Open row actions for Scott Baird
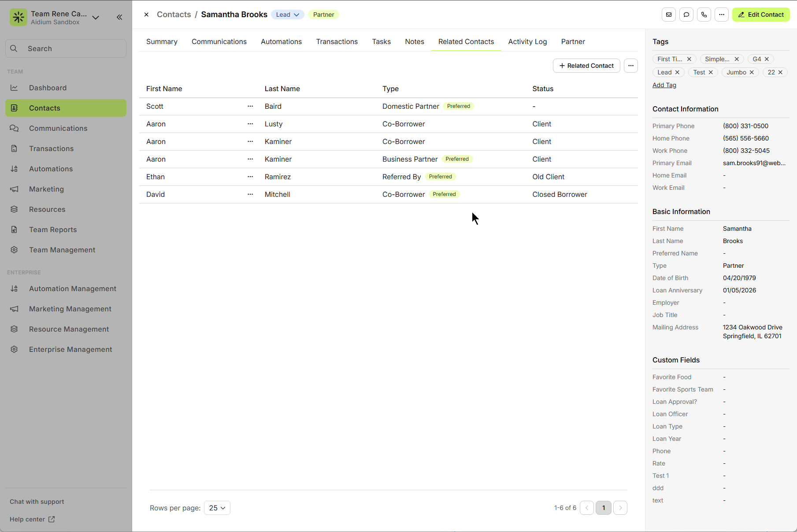Image resolution: width=797 pixels, height=532 pixels. [250, 106]
